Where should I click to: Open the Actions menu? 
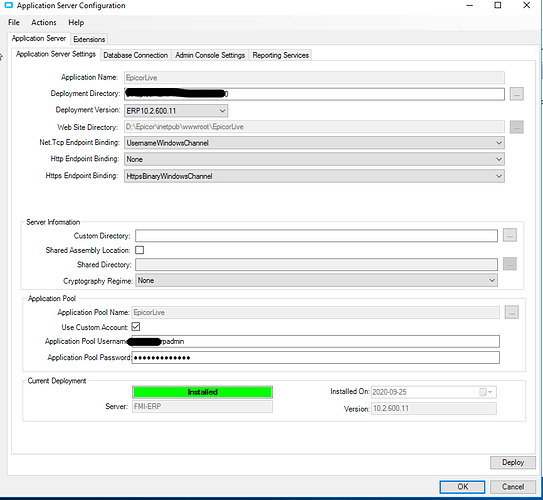(x=44, y=23)
